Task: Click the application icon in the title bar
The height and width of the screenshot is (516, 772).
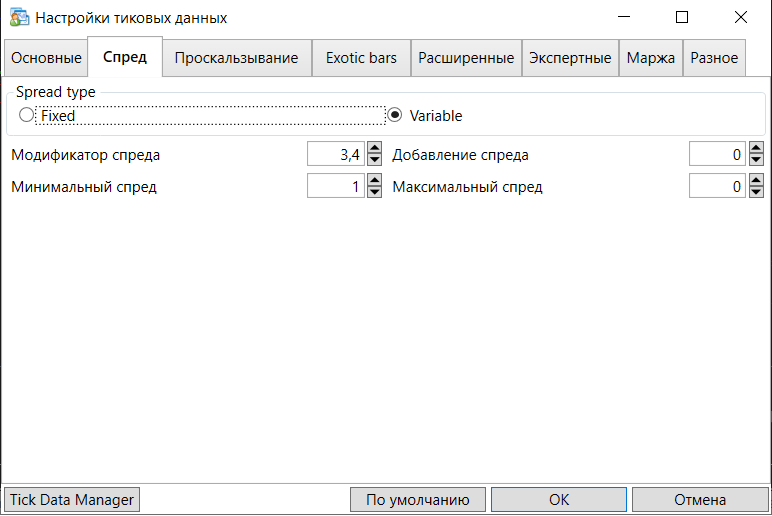Action: (x=19, y=17)
